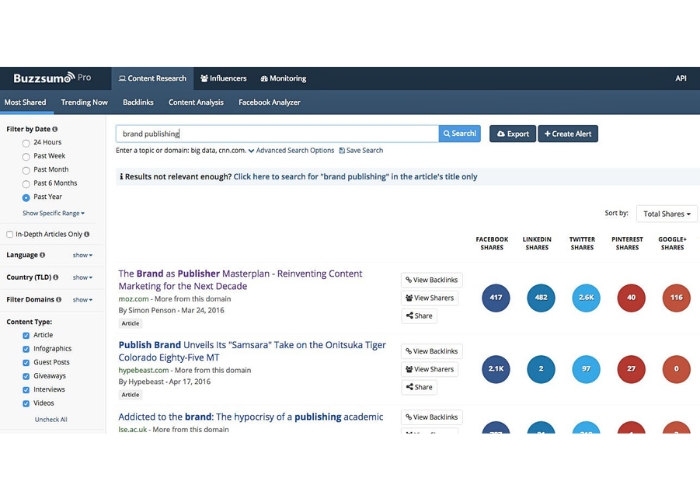Click the Uncheck All link

pyautogui.click(x=51, y=420)
